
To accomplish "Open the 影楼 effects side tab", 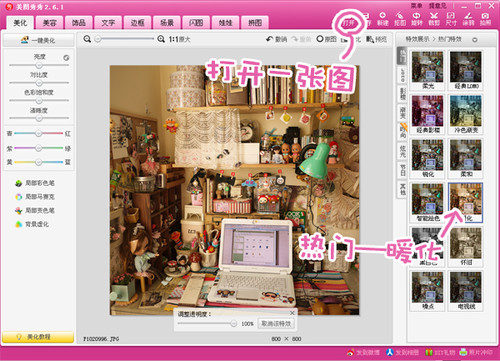I will pyautogui.click(x=403, y=94).
